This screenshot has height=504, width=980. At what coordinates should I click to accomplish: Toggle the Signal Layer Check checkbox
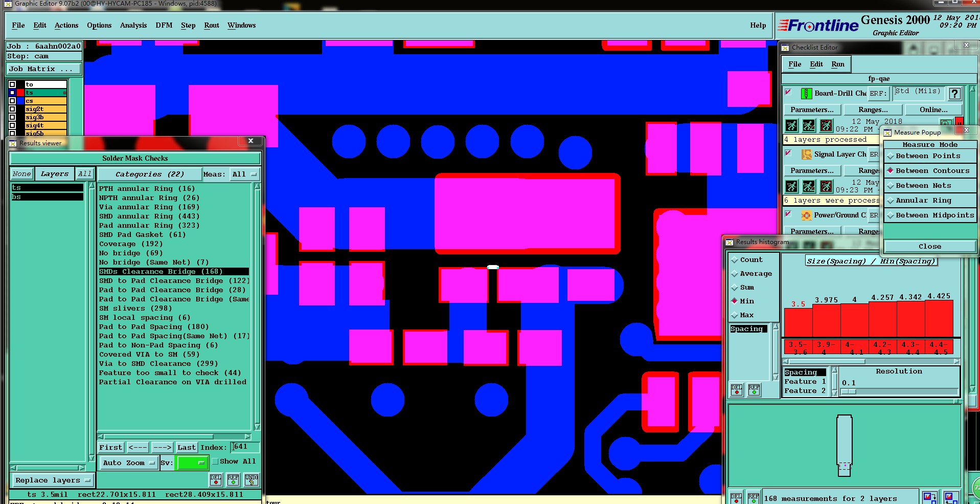788,153
